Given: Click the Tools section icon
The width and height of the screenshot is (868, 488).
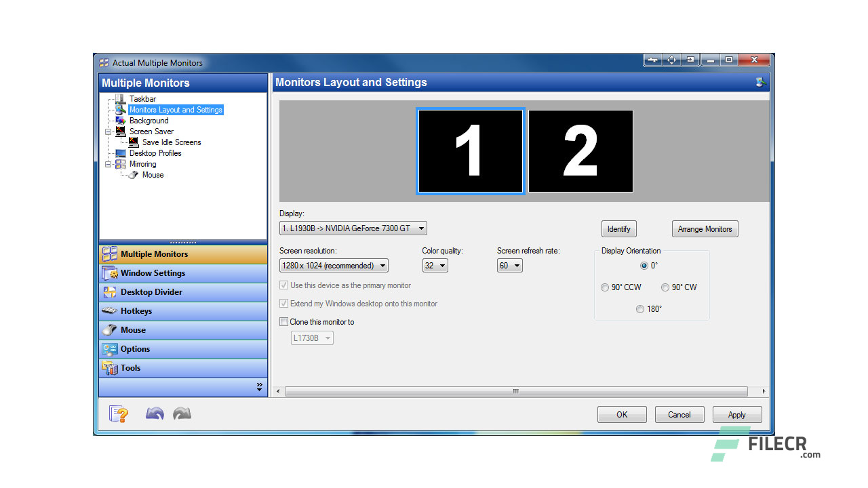Looking at the screenshot, I should [x=110, y=368].
